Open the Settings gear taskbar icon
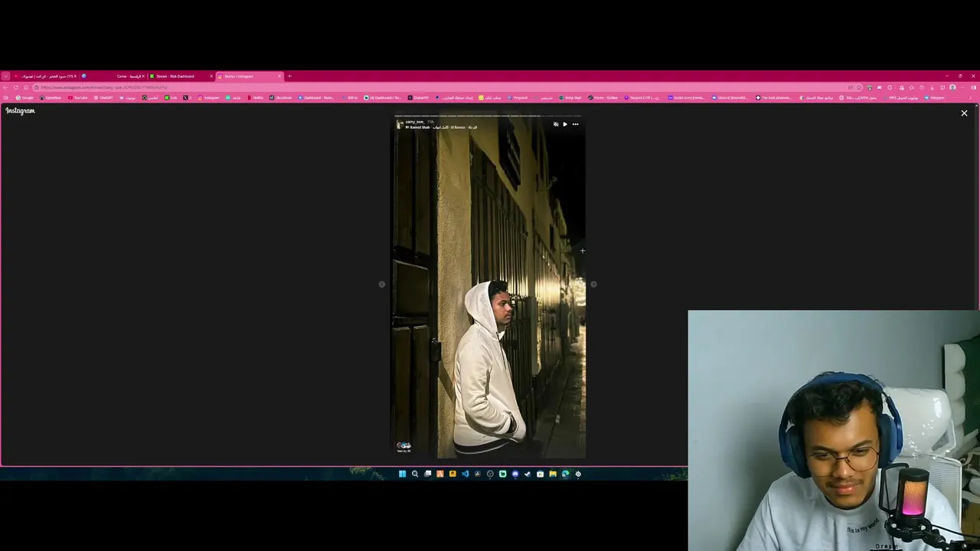The width and height of the screenshot is (980, 551). [x=578, y=474]
